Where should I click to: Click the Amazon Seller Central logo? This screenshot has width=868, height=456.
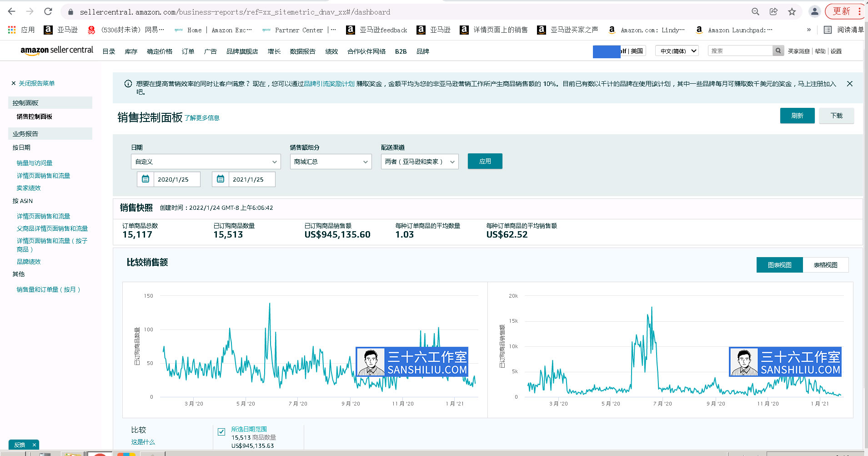click(x=57, y=51)
